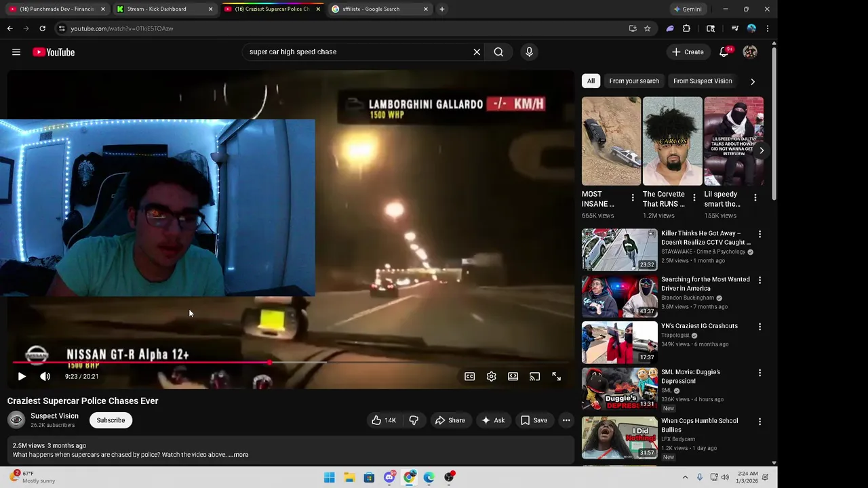Open more actions menu below video

(x=566, y=420)
